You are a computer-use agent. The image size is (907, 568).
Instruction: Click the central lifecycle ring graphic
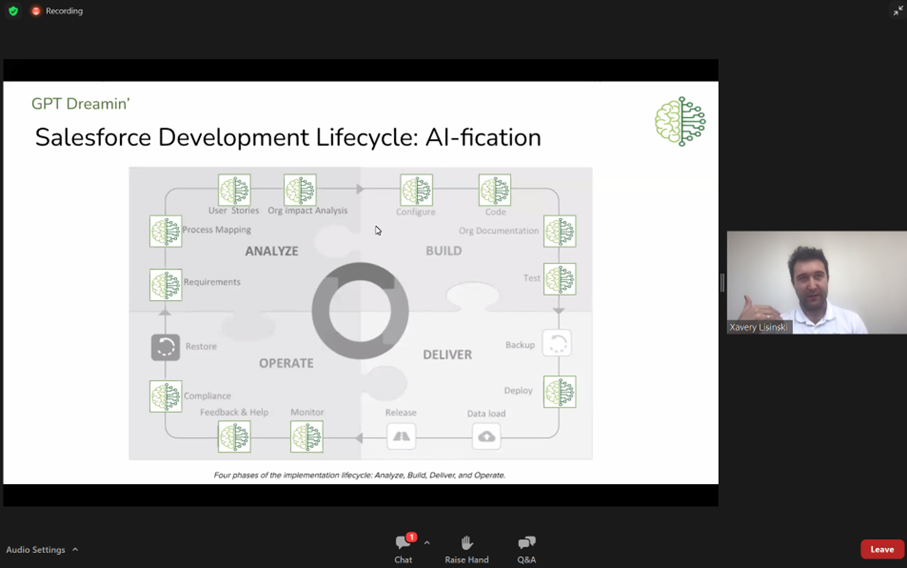pyautogui.click(x=360, y=311)
